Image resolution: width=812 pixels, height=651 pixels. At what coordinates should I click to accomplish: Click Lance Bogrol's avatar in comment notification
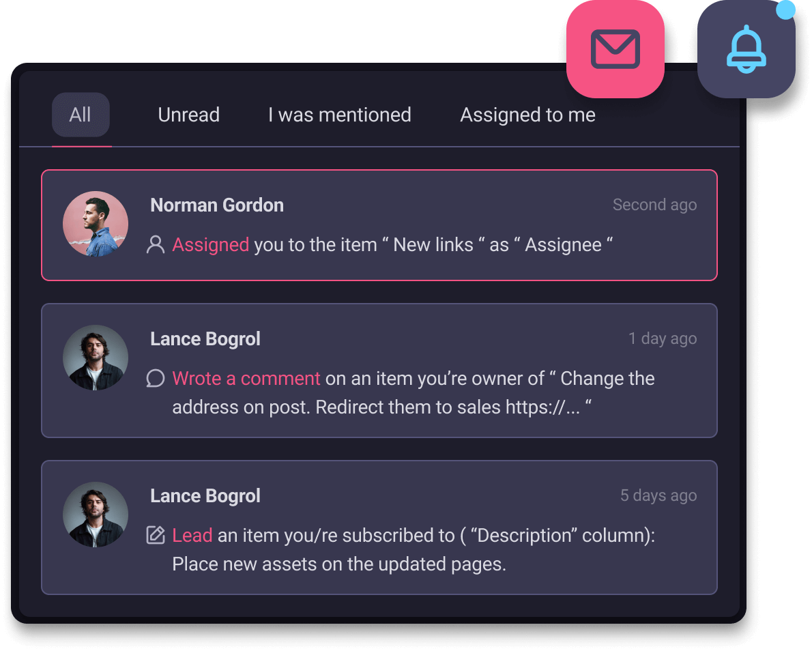[x=96, y=358]
